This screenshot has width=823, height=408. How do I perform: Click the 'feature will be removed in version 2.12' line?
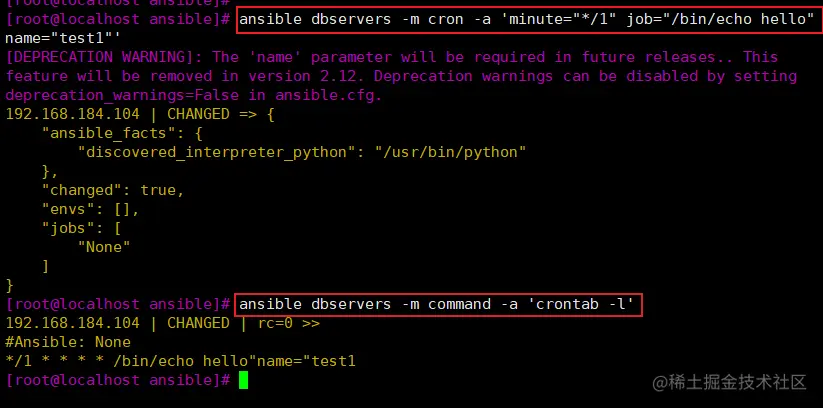[x=401, y=77]
